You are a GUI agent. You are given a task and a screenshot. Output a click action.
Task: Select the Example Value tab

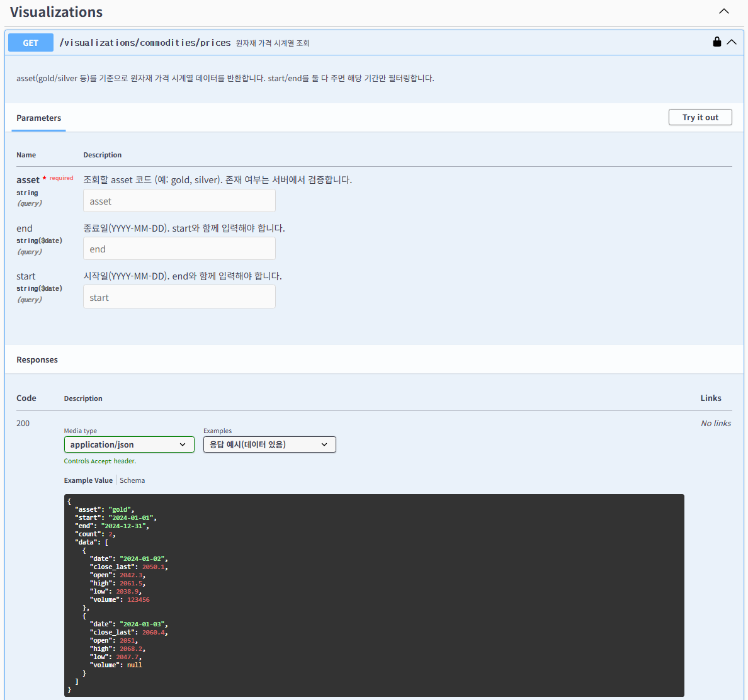pyautogui.click(x=88, y=480)
